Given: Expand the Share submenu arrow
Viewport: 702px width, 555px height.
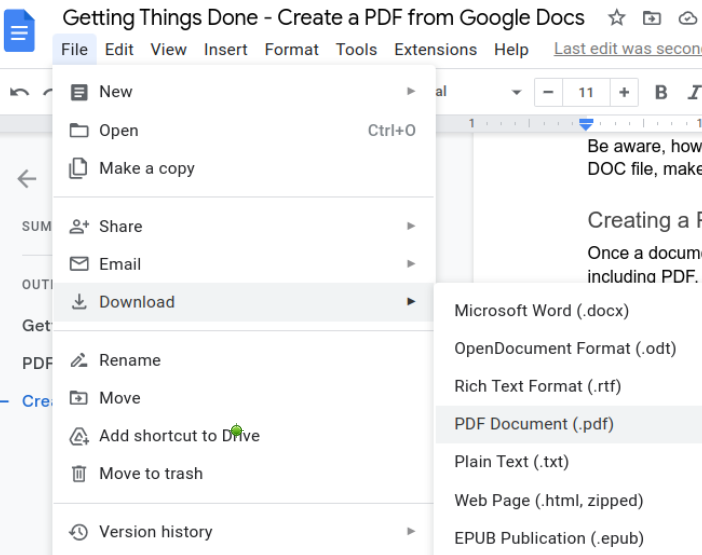Looking at the screenshot, I should click(411, 226).
